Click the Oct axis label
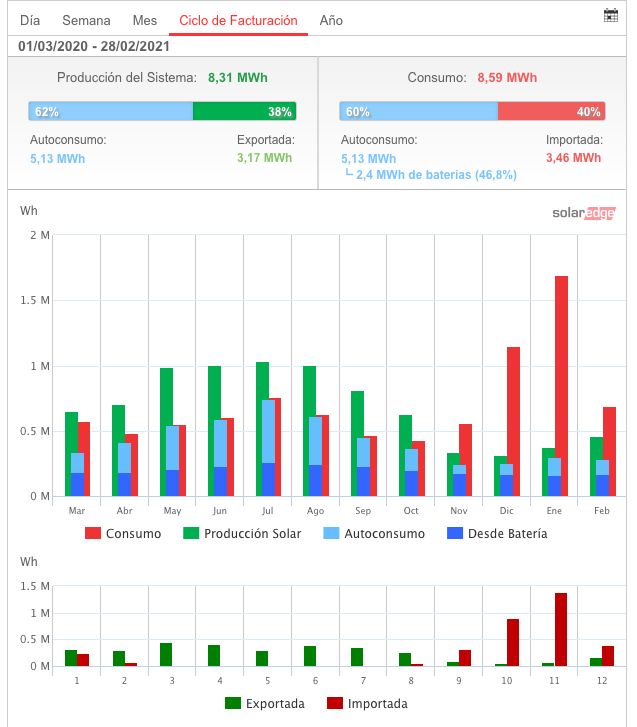This screenshot has width=637, height=727. coord(411,510)
